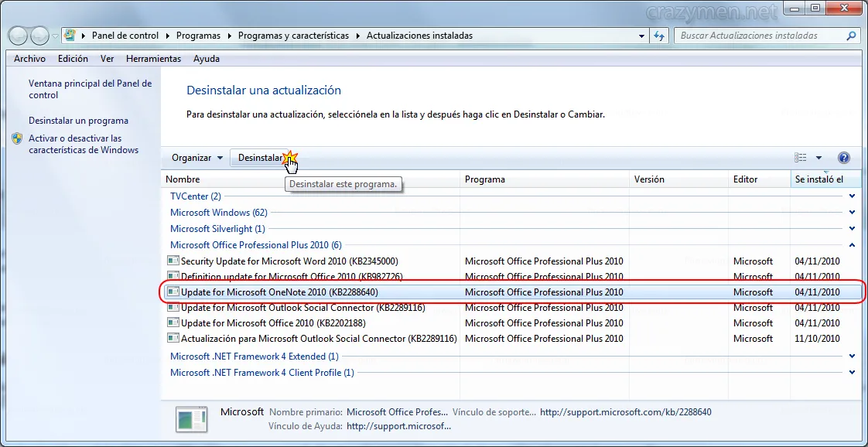
Task: Select the TVCenter (2) group heading
Action: (196, 196)
